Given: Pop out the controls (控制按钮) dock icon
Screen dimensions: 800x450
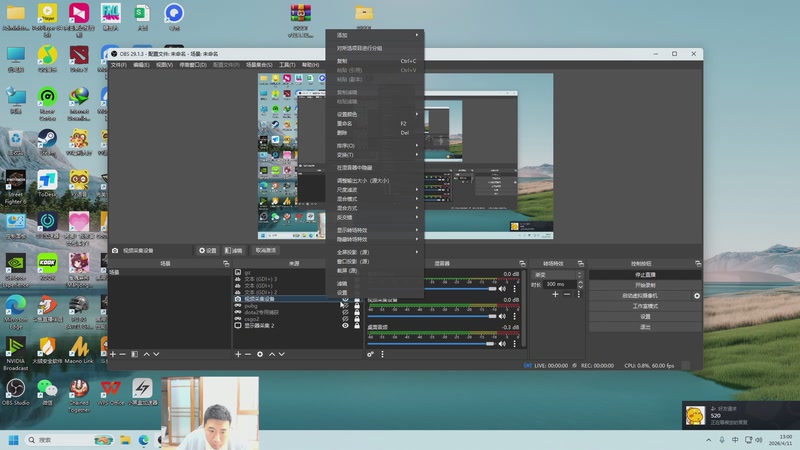Looking at the screenshot, I should point(698,264).
